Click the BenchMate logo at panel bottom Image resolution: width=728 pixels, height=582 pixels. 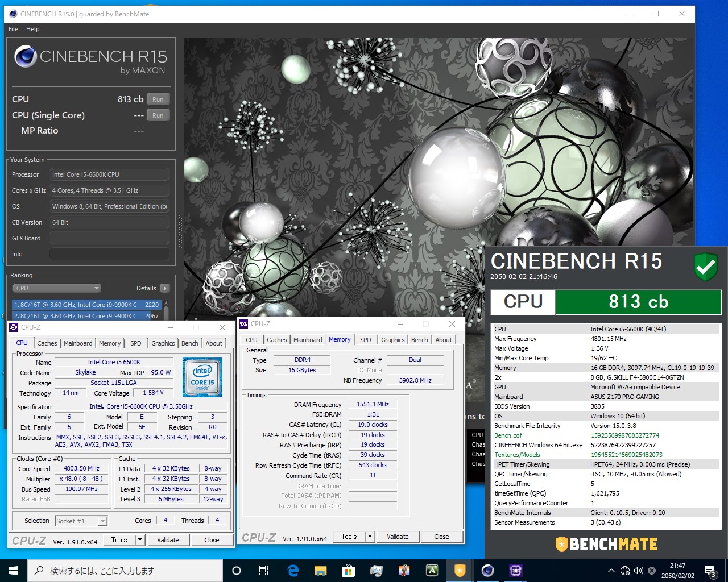(x=606, y=544)
